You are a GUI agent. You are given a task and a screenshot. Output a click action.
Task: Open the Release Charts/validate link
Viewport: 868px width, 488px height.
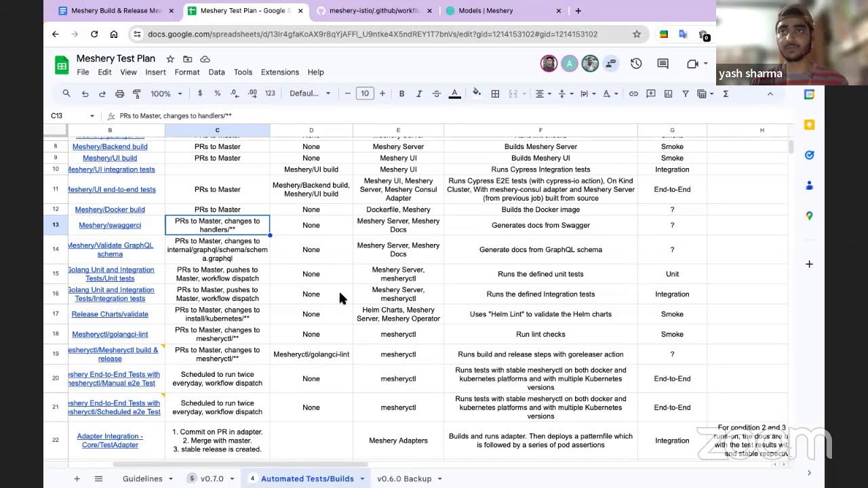tap(110, 314)
